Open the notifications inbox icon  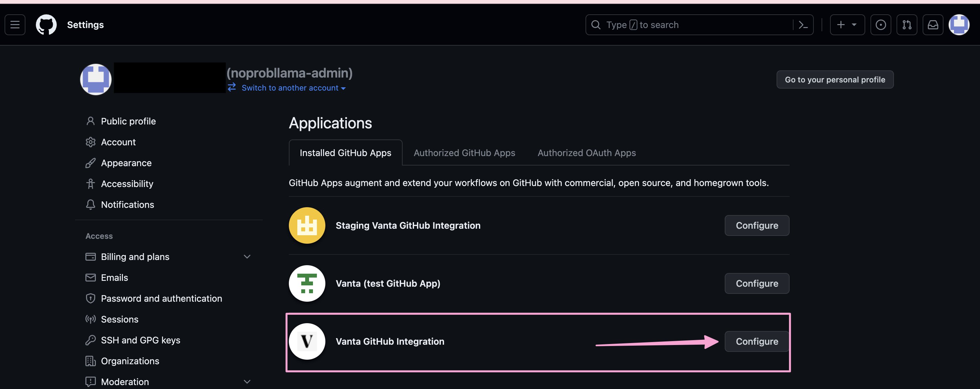(933, 25)
